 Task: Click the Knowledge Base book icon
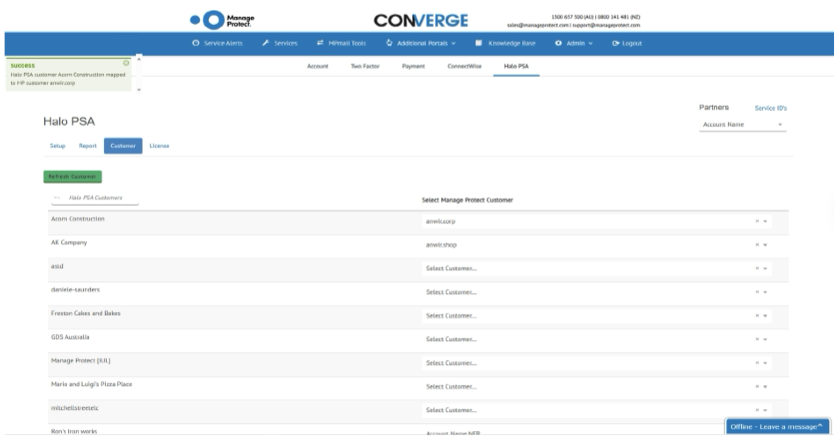479,43
